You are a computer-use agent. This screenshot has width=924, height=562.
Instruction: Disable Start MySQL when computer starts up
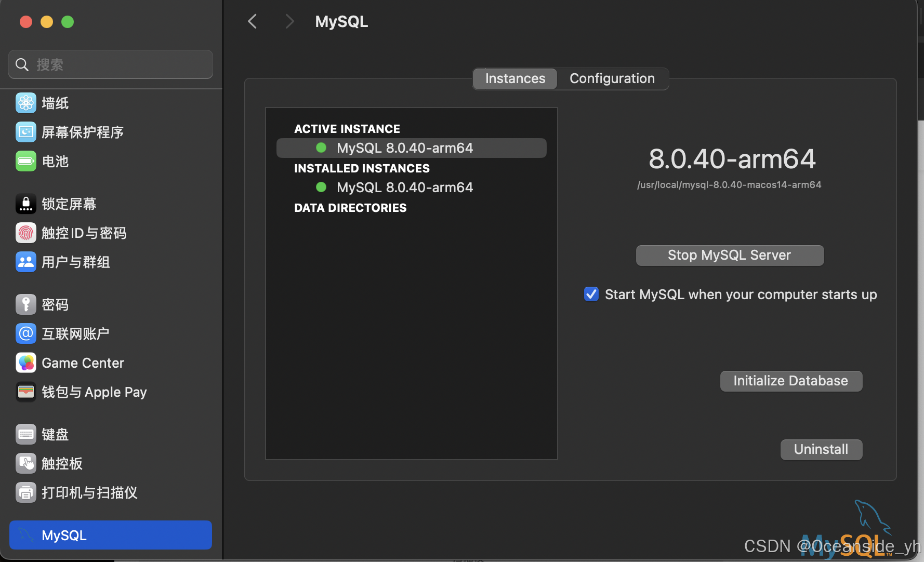coord(591,294)
